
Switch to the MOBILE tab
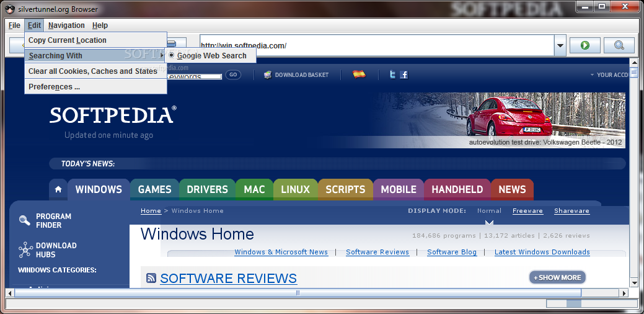coord(399,189)
